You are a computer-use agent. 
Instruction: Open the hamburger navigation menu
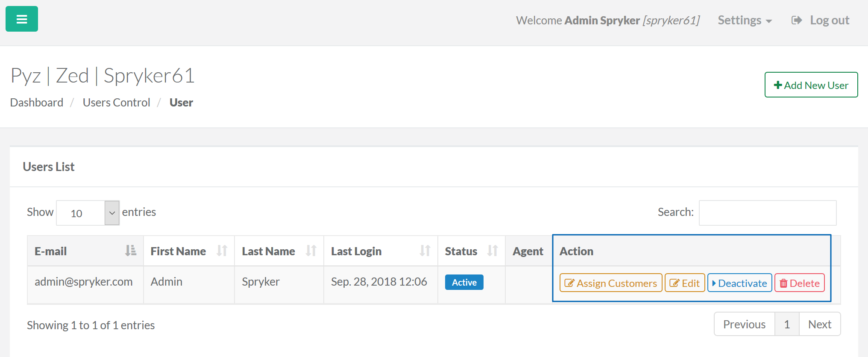[22, 19]
